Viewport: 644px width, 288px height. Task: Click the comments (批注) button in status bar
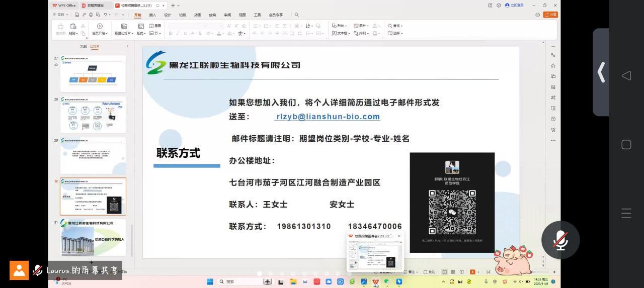(x=429, y=272)
